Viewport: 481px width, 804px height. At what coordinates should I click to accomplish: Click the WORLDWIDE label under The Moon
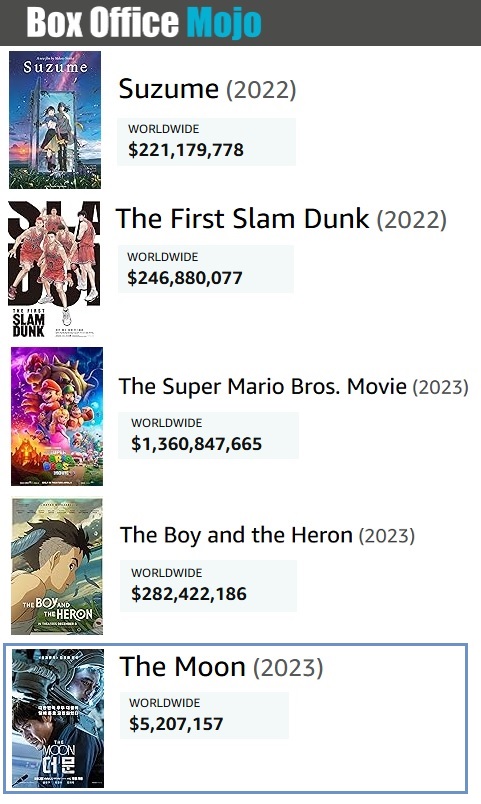[165, 703]
